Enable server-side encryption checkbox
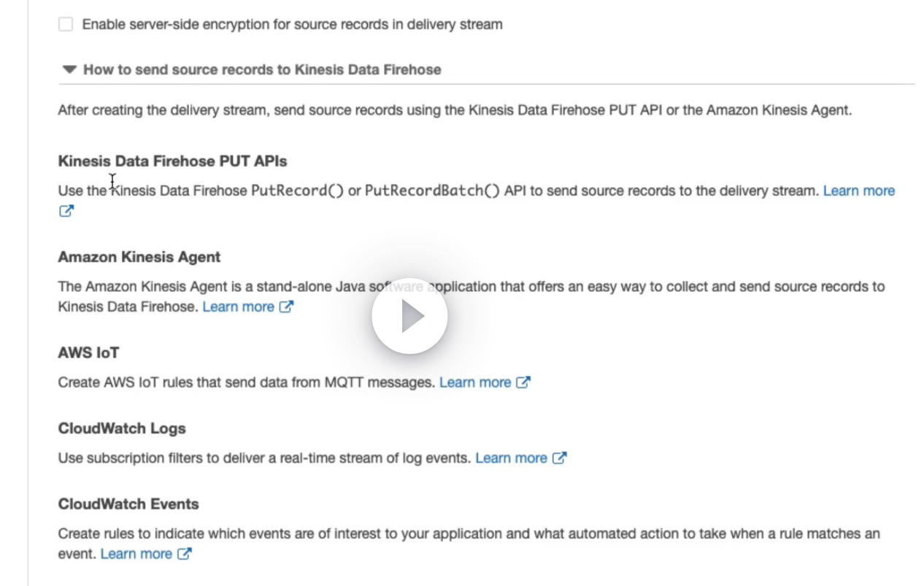This screenshot has width=924, height=586. tap(66, 24)
